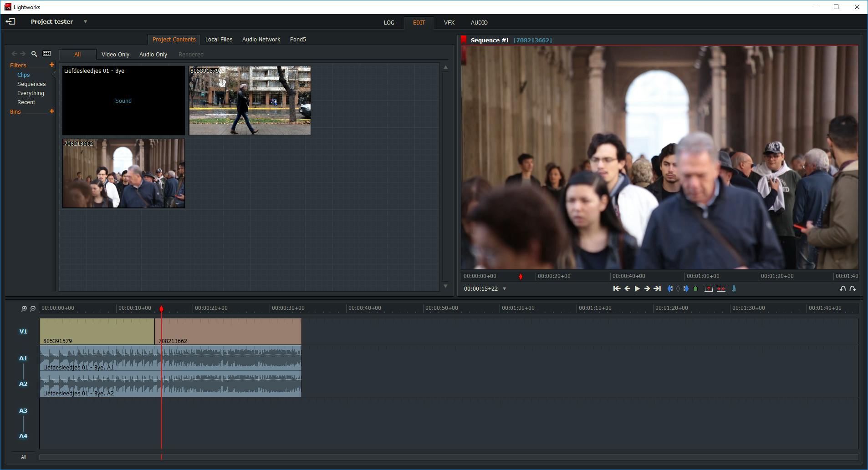Toggle the A3 audio track selection

[x=23, y=411]
